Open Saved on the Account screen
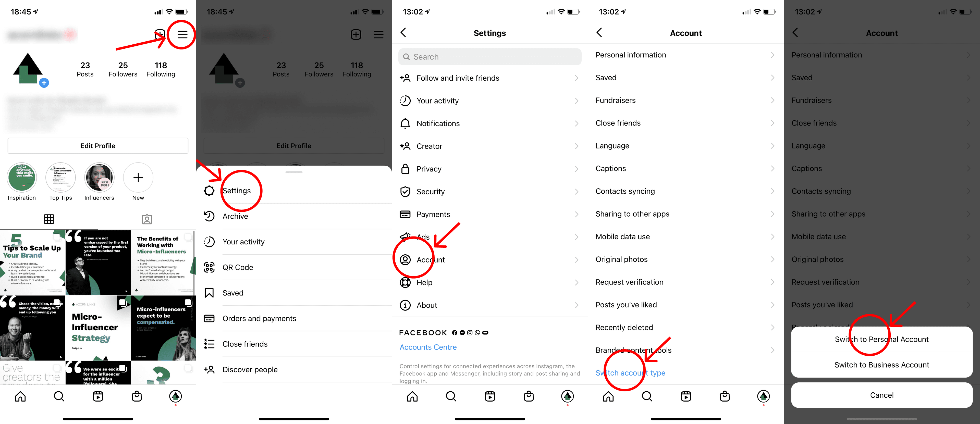This screenshot has height=424, width=980. (x=685, y=78)
